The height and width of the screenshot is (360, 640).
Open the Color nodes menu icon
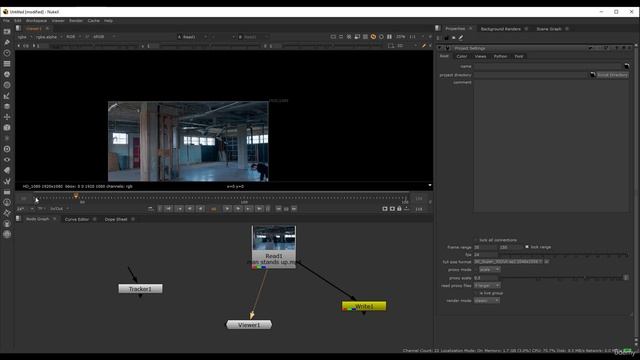point(7,74)
